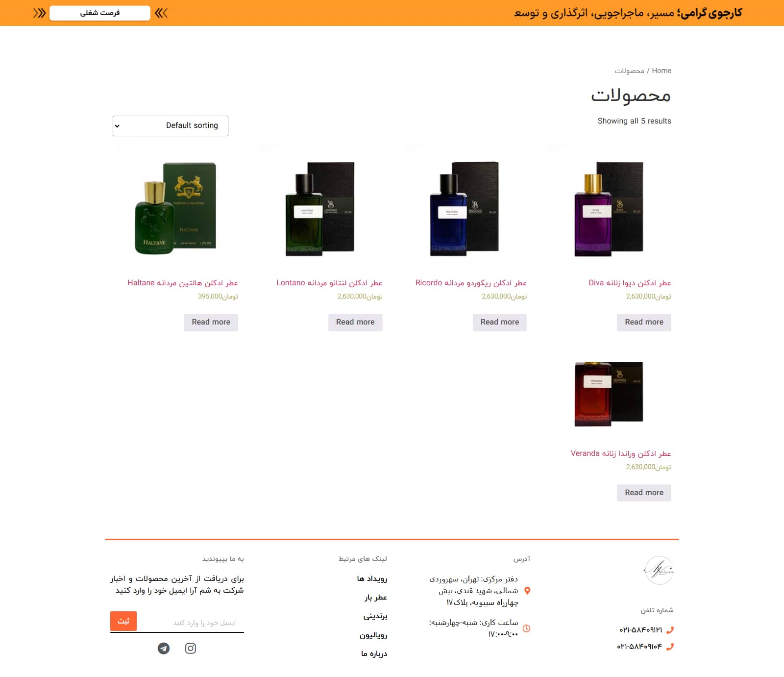Open the Default sorting dropdown
The image size is (784, 677).
171,126
